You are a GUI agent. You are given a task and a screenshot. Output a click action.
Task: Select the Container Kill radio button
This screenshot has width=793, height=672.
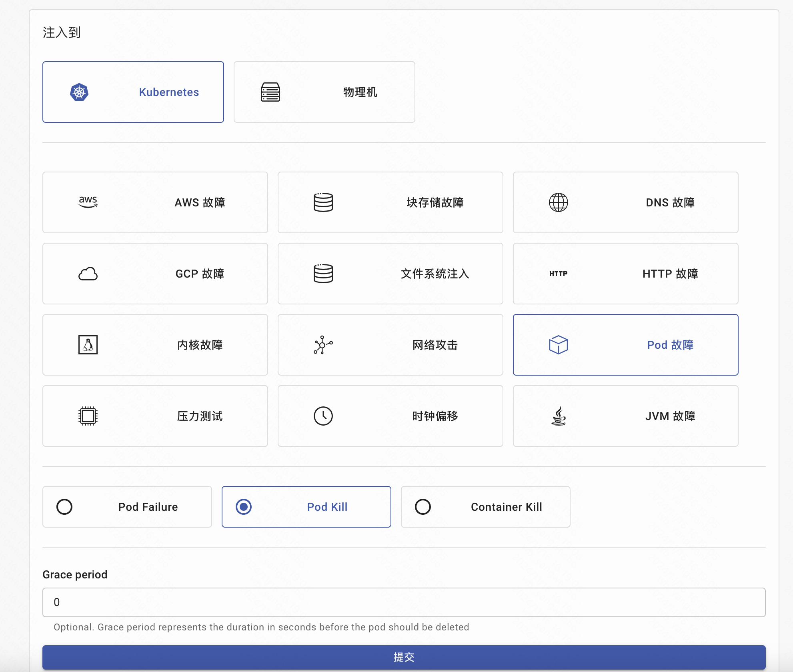pos(423,507)
